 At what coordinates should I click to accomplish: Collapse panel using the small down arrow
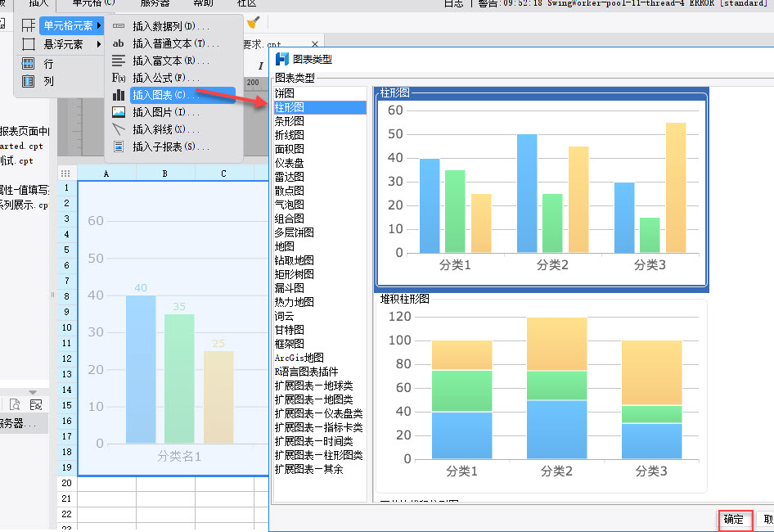[x=33, y=392]
